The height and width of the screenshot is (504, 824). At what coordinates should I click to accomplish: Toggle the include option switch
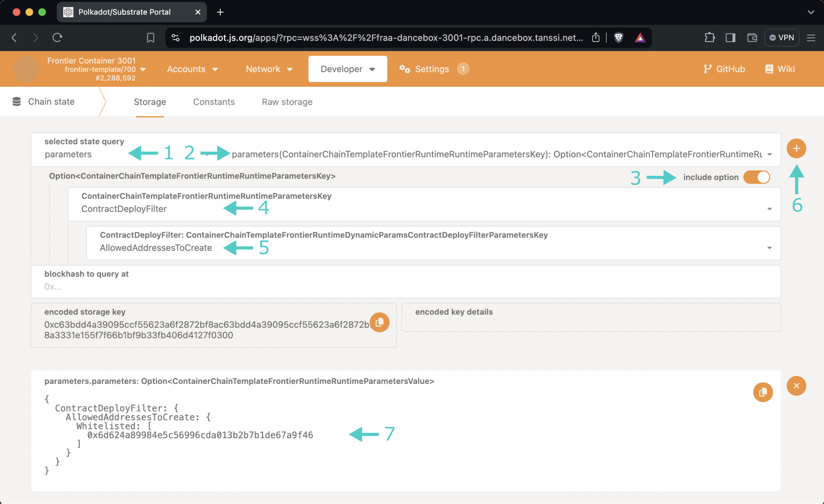pos(756,177)
